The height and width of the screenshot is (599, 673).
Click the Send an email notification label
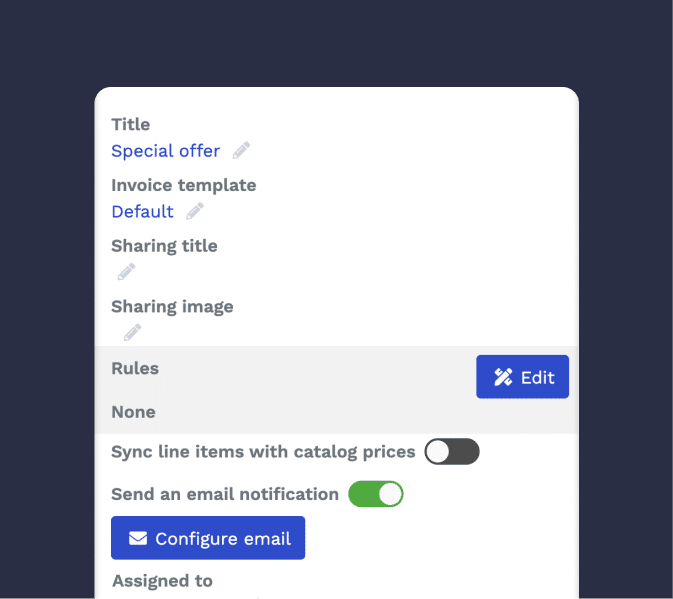click(x=225, y=494)
